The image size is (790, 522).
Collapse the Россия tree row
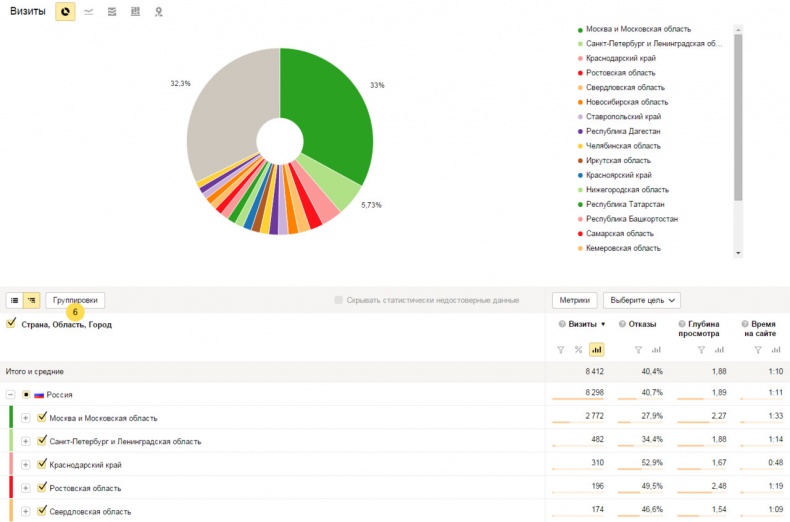point(10,394)
